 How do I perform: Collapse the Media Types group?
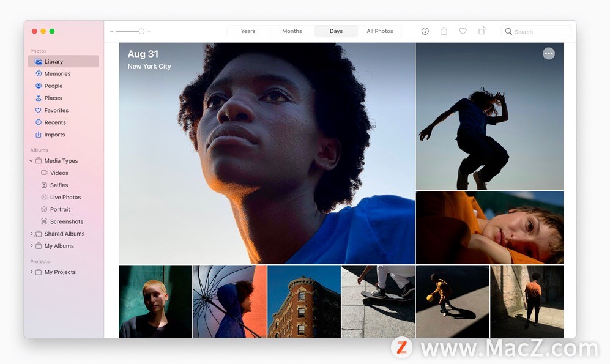click(31, 161)
